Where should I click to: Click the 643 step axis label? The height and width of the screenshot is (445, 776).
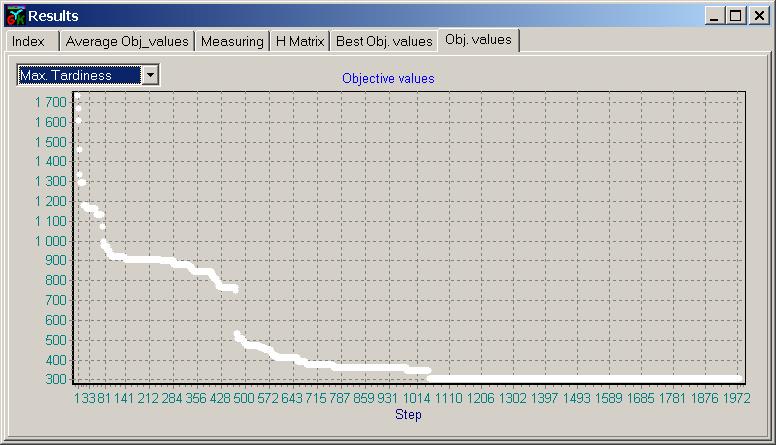click(x=292, y=398)
